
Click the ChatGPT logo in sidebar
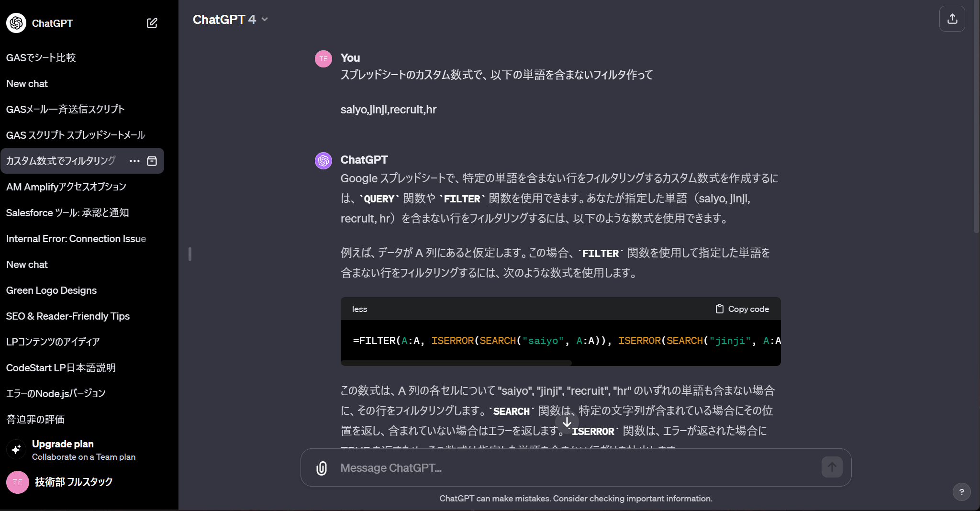[x=16, y=23]
